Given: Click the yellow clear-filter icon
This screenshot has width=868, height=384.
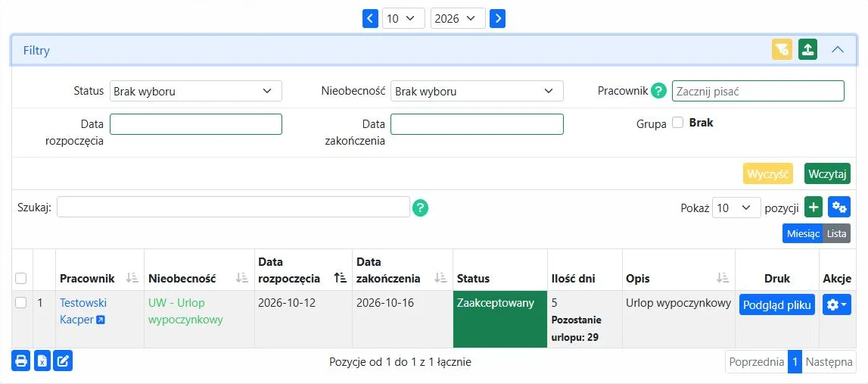Looking at the screenshot, I should (x=782, y=50).
